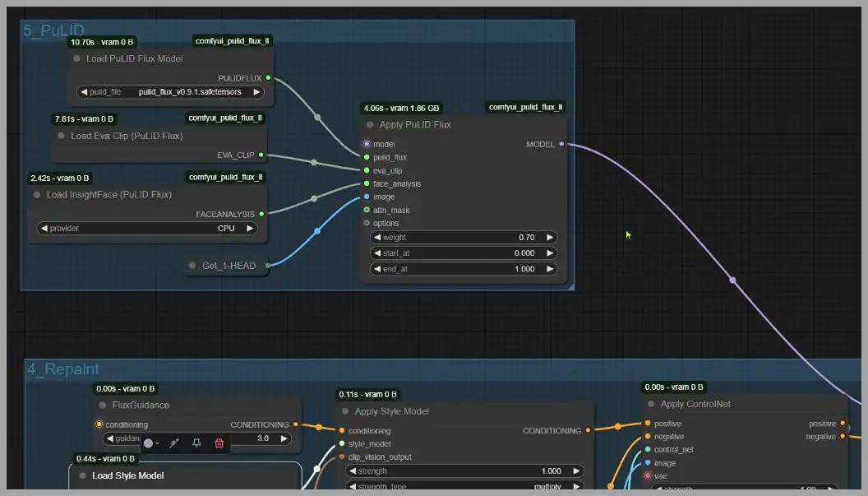Click the bypass icon in node toolbar

[x=173, y=443]
